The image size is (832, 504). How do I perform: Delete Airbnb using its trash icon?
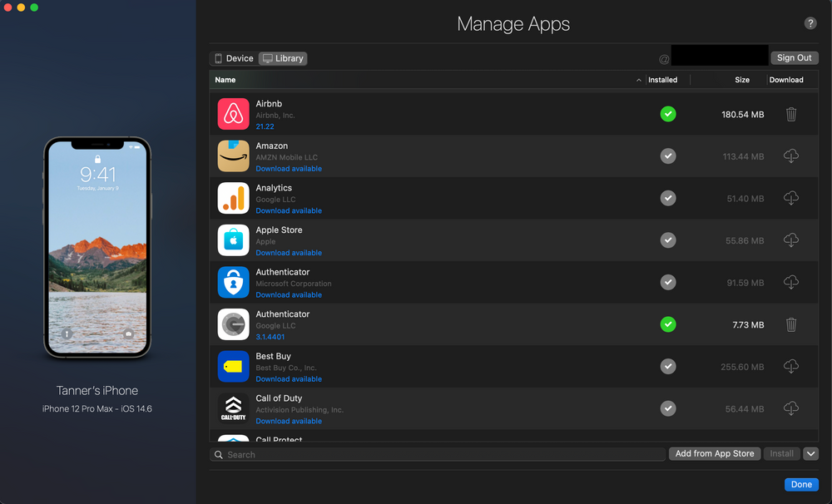[791, 114]
